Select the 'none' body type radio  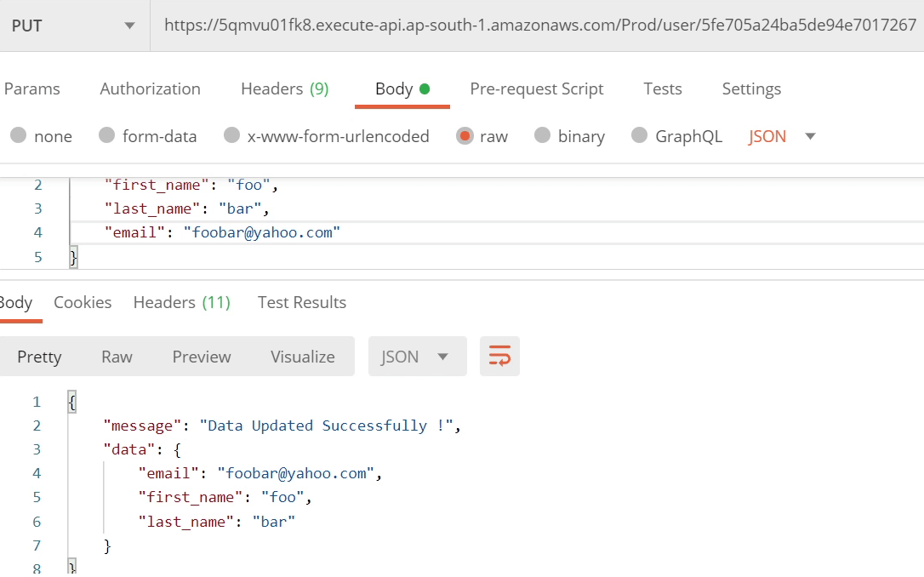[x=19, y=136]
